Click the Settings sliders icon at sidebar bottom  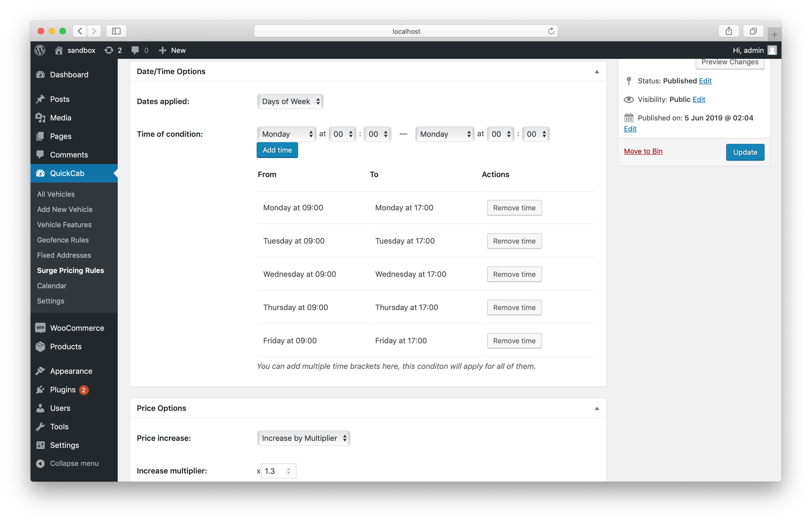tap(40, 445)
